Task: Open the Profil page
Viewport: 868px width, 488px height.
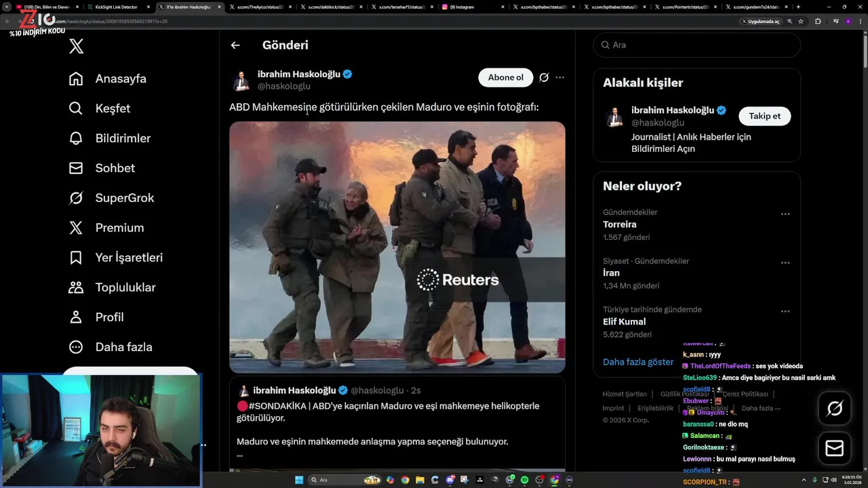Action: (x=96, y=317)
